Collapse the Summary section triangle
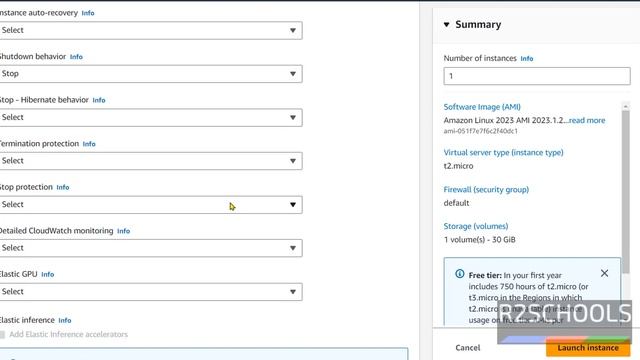Viewport: 640px width, 360px height. [x=447, y=24]
